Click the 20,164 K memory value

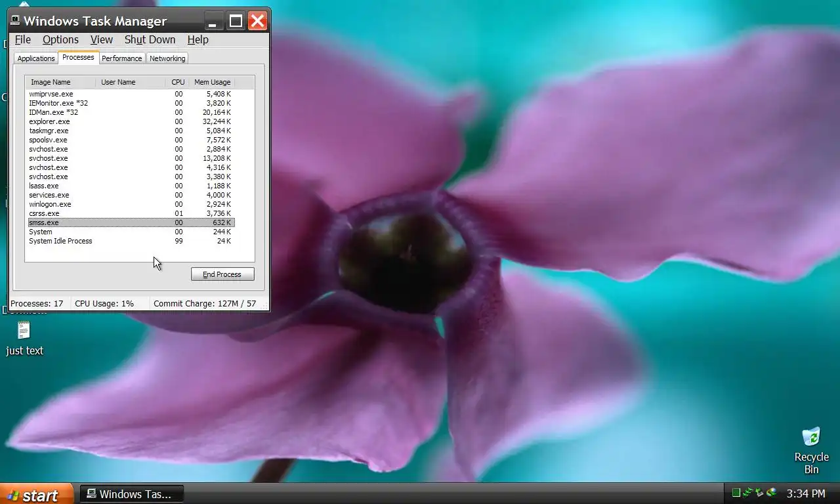(x=217, y=112)
